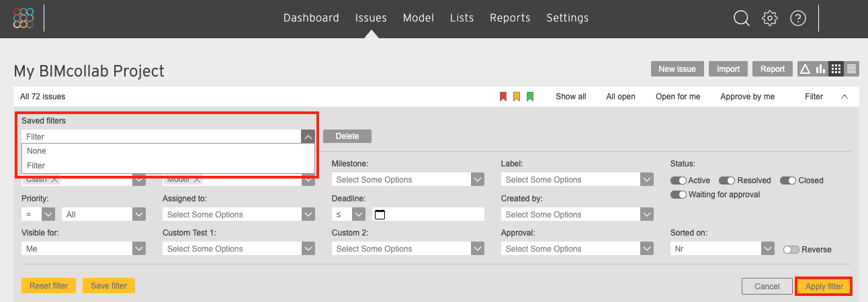The image size is (868, 302).
Task: Open the Priority 'All' dropdown
Action: click(103, 214)
